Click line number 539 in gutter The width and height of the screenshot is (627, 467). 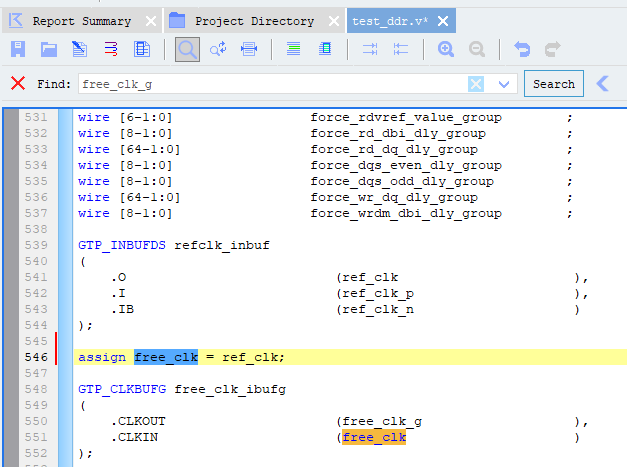[x=36, y=245]
